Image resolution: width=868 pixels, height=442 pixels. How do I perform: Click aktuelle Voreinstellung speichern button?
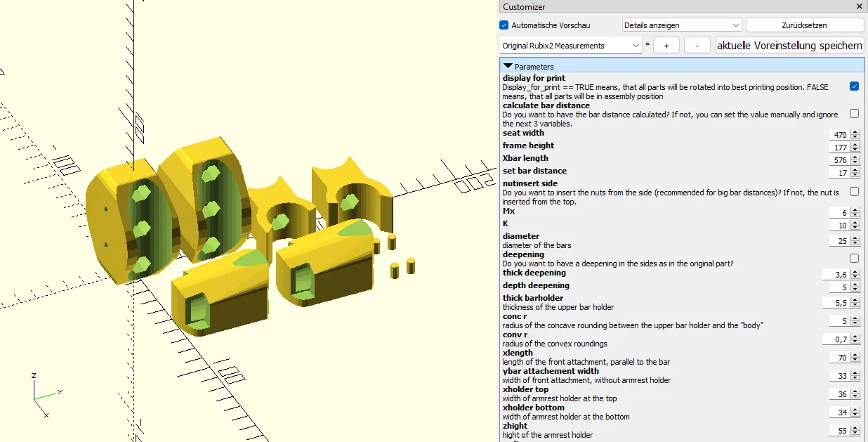point(789,46)
